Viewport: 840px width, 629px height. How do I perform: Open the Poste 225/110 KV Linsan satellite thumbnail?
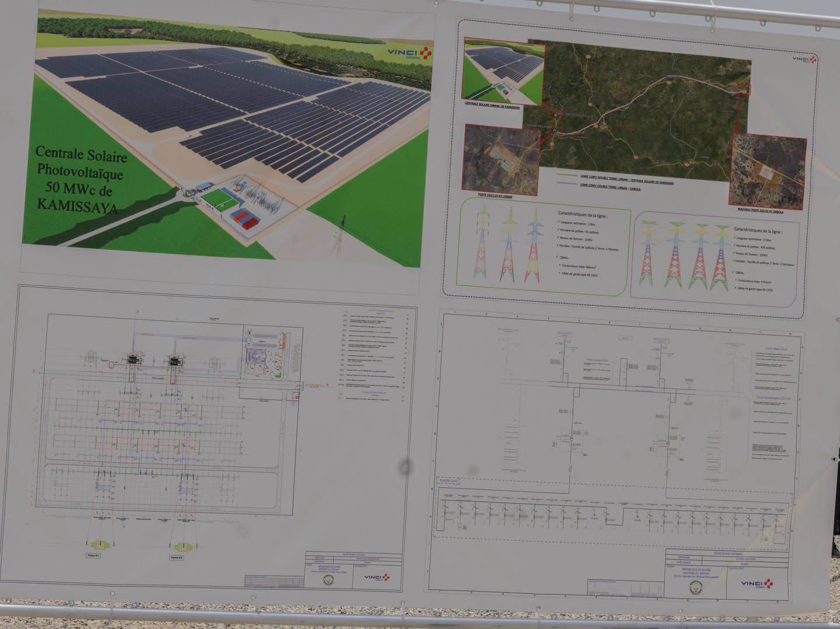501,158
